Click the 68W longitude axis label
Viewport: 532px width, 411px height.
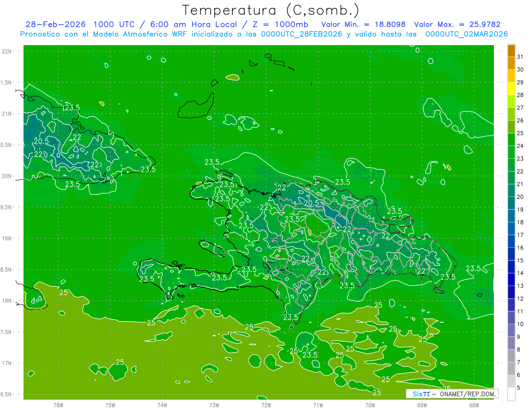(x=473, y=405)
